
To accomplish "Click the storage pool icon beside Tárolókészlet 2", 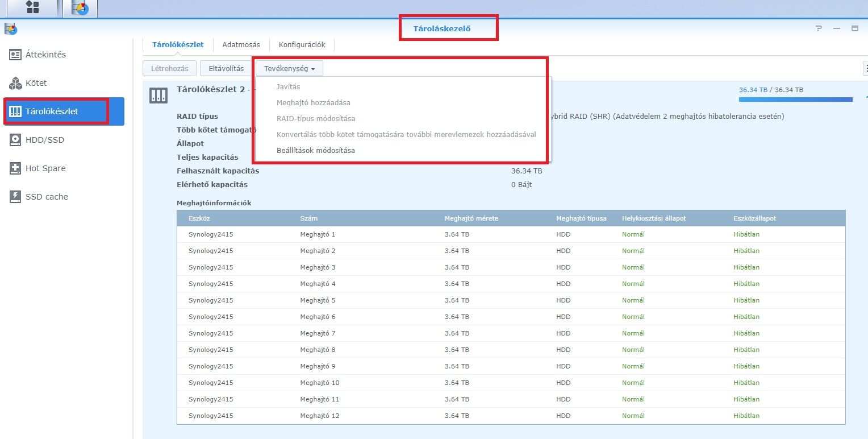I will click(158, 96).
